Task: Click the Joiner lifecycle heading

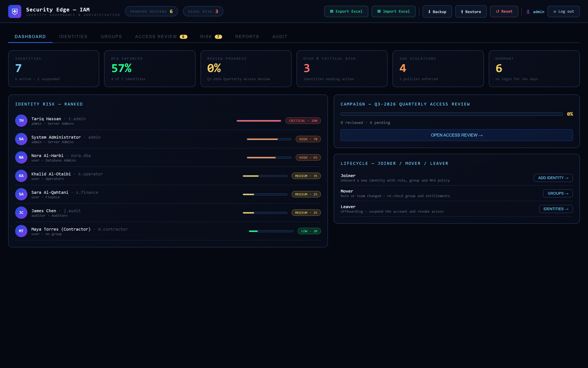Action: [x=348, y=176]
